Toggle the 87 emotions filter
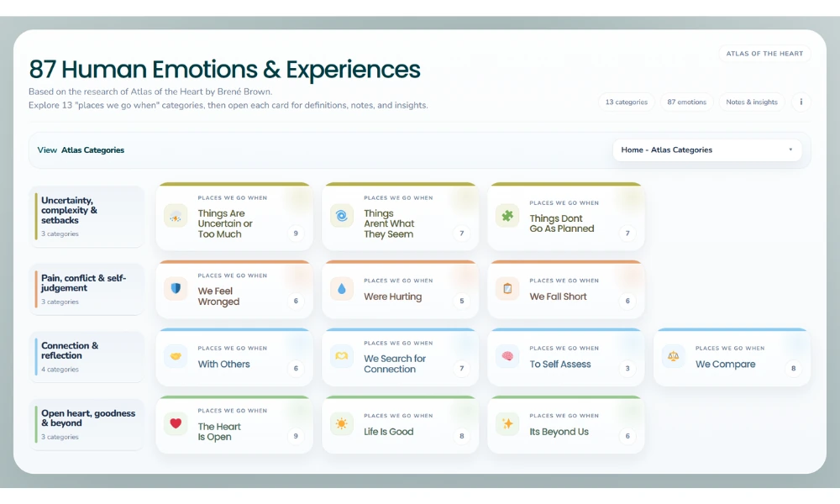This screenshot has width=840, height=504. coord(686,101)
